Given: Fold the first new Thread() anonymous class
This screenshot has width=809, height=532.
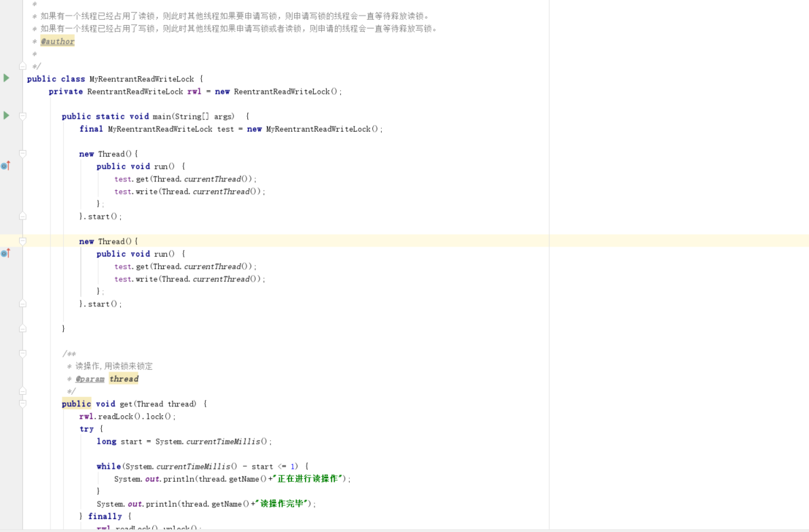Looking at the screenshot, I should click(22, 154).
